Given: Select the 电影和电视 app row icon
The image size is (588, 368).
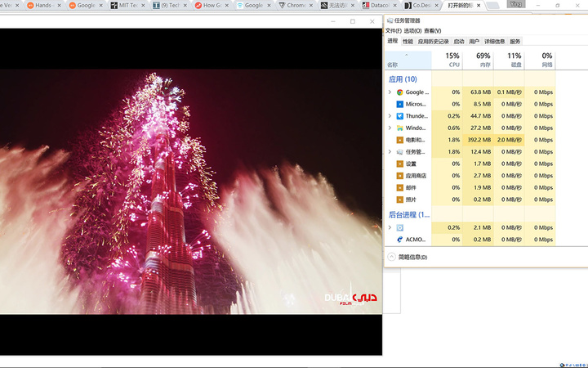Looking at the screenshot, I should (400, 140).
